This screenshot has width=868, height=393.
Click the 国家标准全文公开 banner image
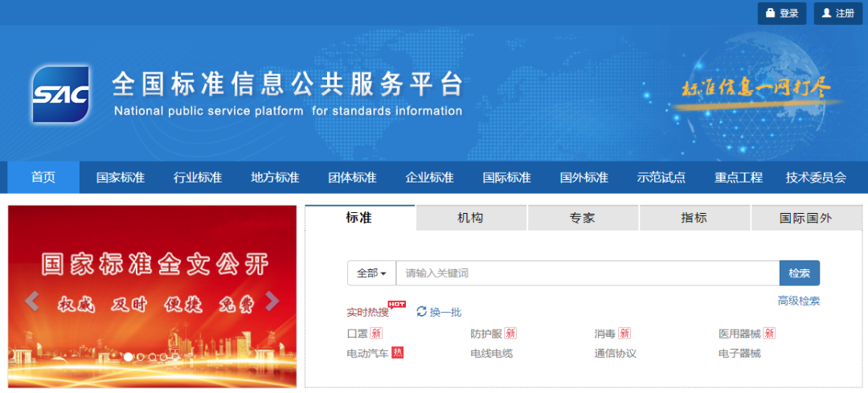[152, 296]
